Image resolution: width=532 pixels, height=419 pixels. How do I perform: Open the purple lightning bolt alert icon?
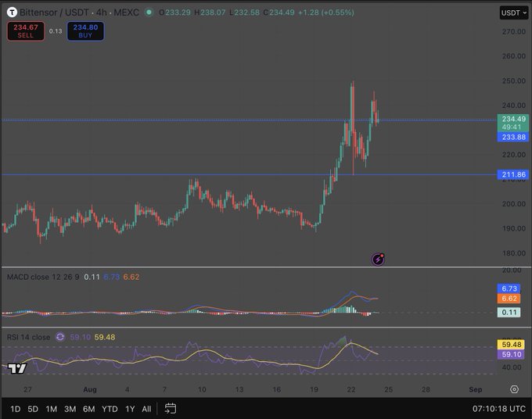coord(378,260)
